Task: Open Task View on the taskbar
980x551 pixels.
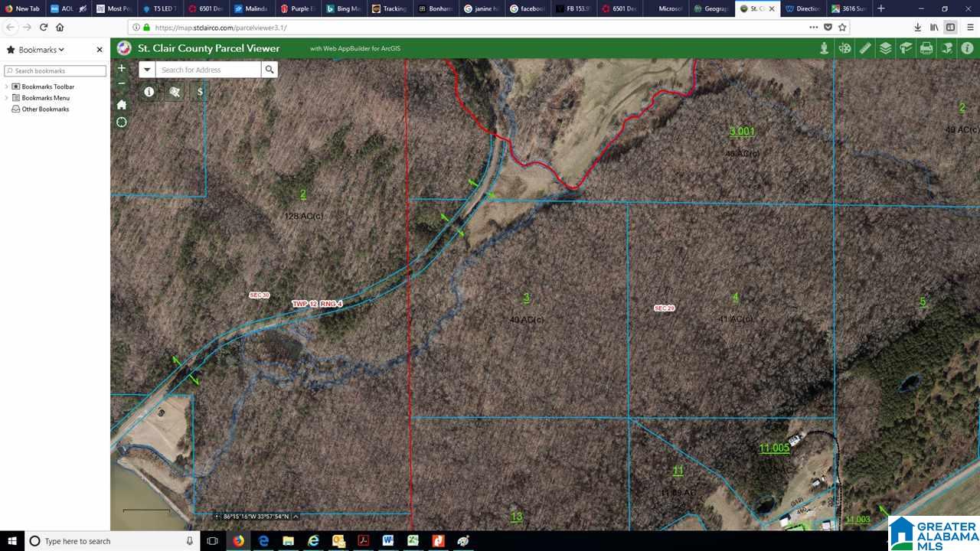Action: (213, 541)
